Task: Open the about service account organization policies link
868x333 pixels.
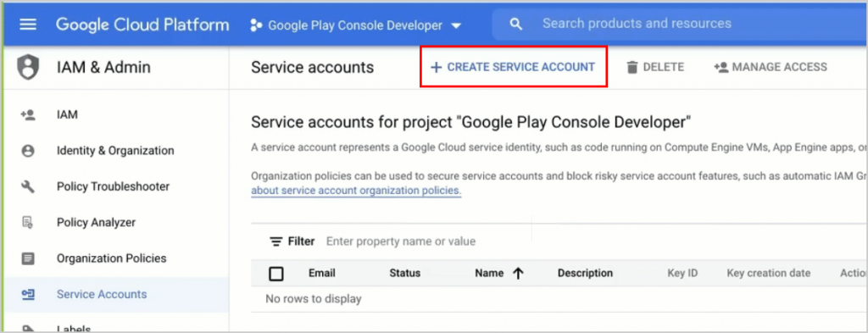Action: tap(356, 191)
